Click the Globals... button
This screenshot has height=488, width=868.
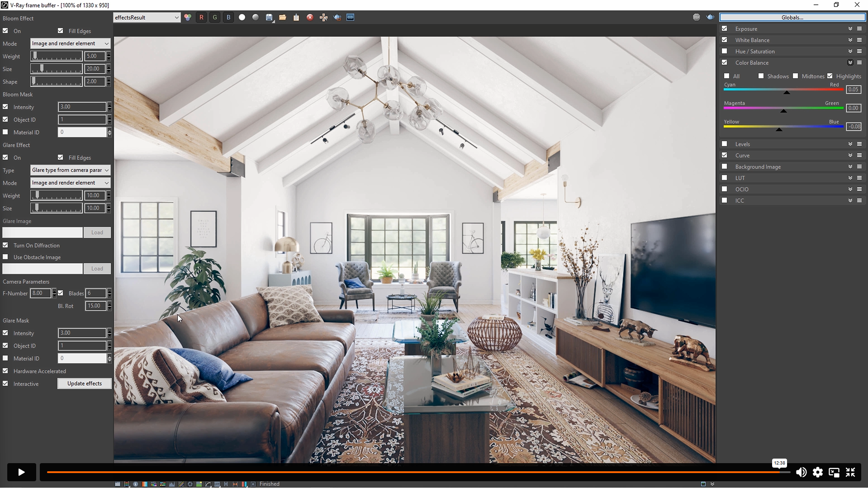tap(792, 17)
